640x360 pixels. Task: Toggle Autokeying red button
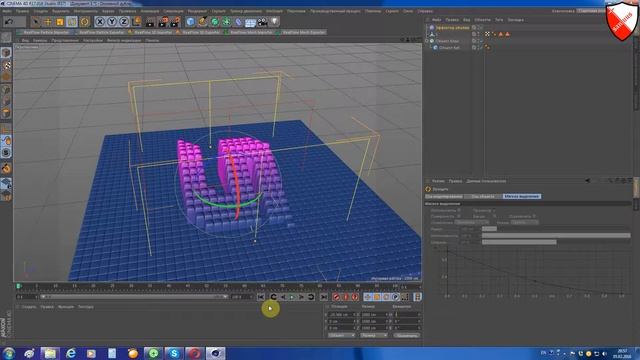346,297
